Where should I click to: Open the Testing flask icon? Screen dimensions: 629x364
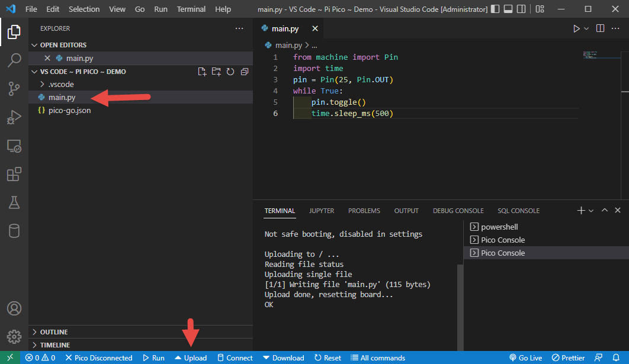point(14,202)
